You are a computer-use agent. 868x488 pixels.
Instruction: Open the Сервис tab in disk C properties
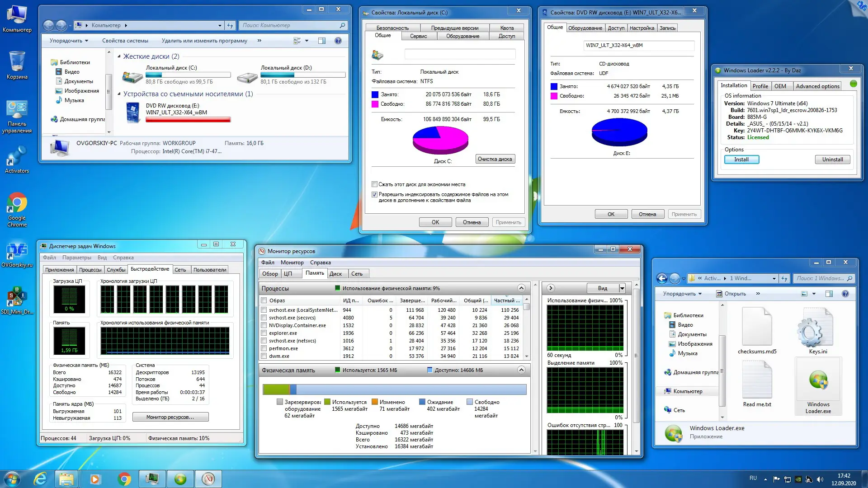[418, 36]
